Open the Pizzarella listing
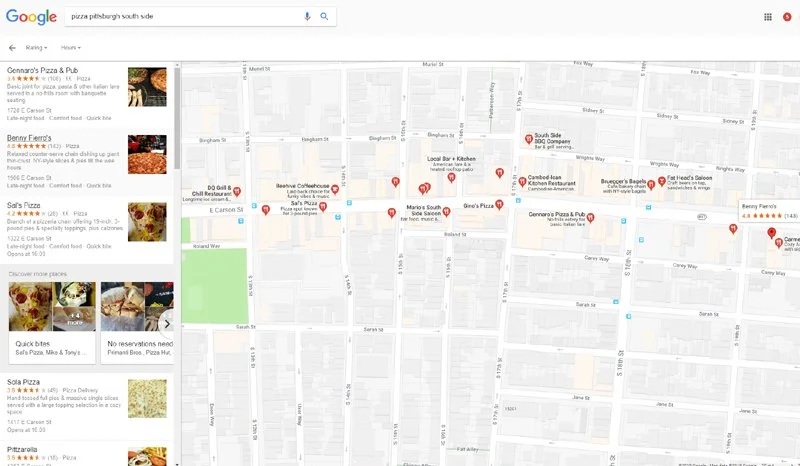The height and width of the screenshot is (466, 800). [x=87, y=454]
